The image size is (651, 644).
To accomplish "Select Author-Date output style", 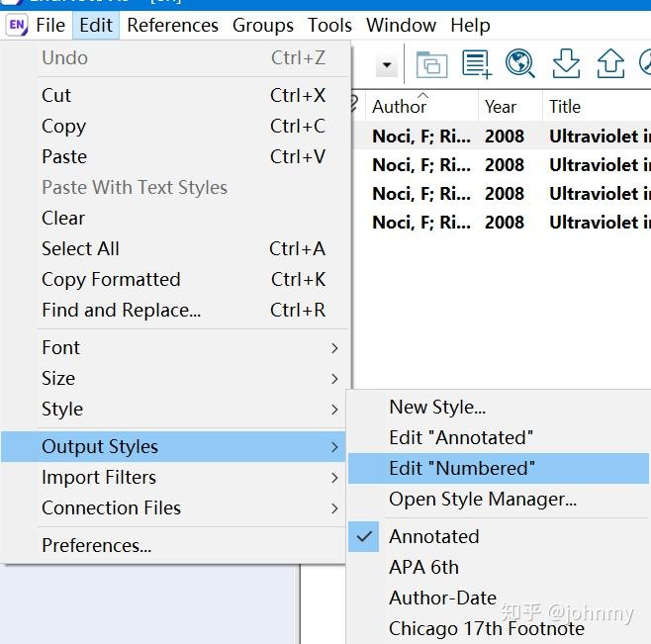I will [499, 598].
